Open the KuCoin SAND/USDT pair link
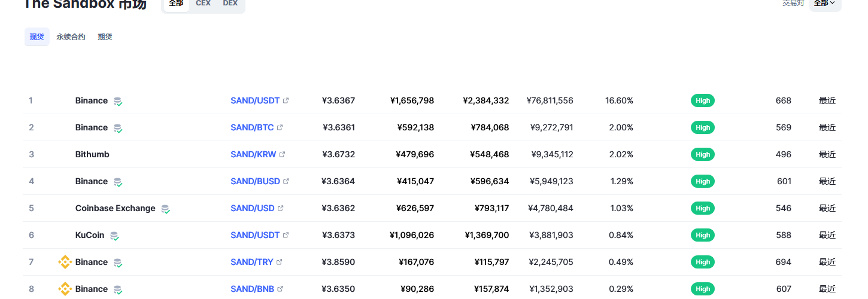 [x=255, y=235]
